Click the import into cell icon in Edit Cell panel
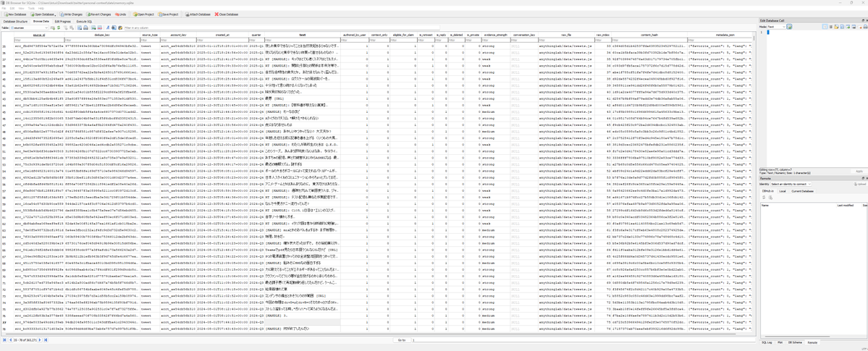Viewport: 868px width, 351px height. [x=836, y=27]
